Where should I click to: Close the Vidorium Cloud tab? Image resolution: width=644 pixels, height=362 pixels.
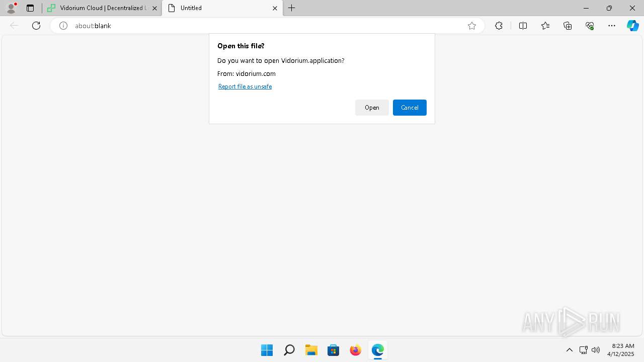(154, 8)
